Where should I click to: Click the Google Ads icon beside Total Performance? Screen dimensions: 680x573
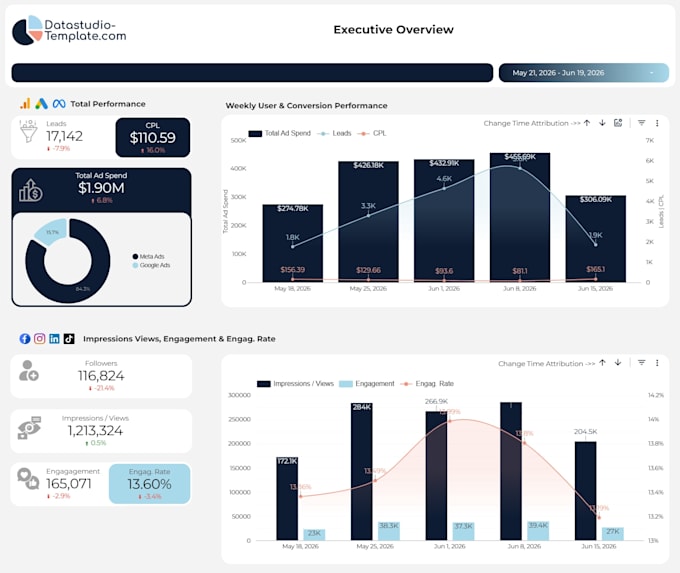coord(42,104)
